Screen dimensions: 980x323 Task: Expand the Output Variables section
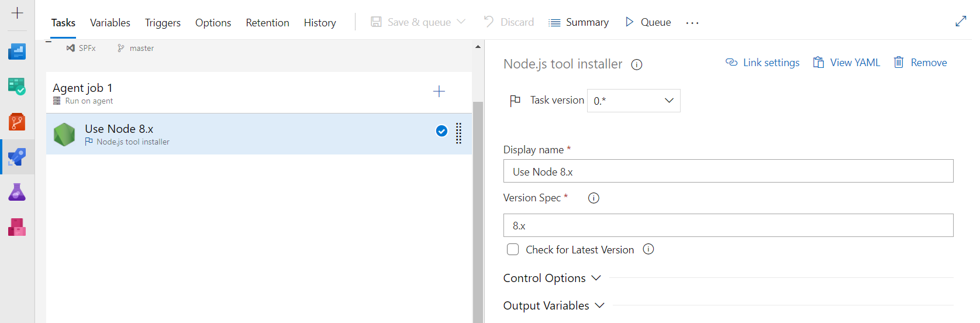[554, 305]
